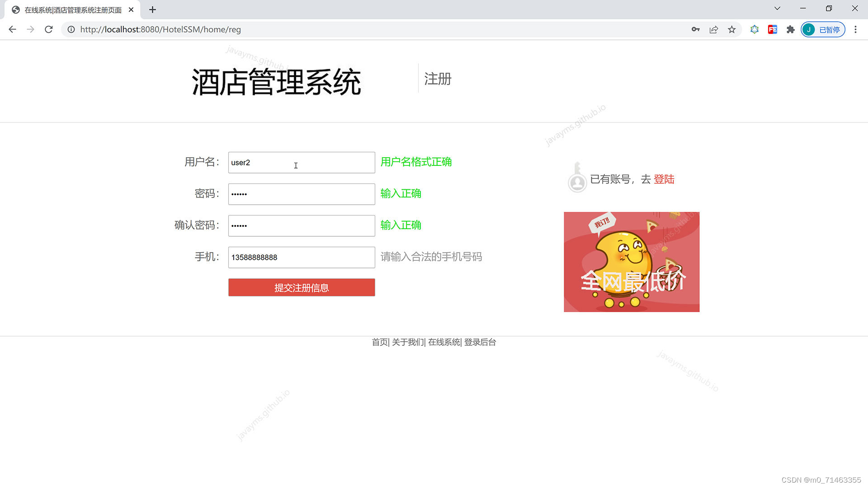Click the red 登陆 link
This screenshot has height=488, width=868.
click(664, 179)
